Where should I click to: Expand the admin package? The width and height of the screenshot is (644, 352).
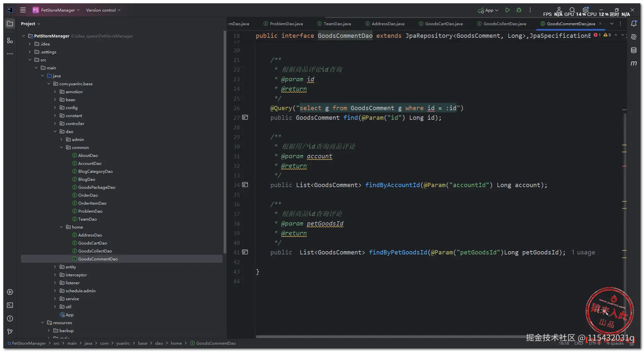(x=61, y=139)
